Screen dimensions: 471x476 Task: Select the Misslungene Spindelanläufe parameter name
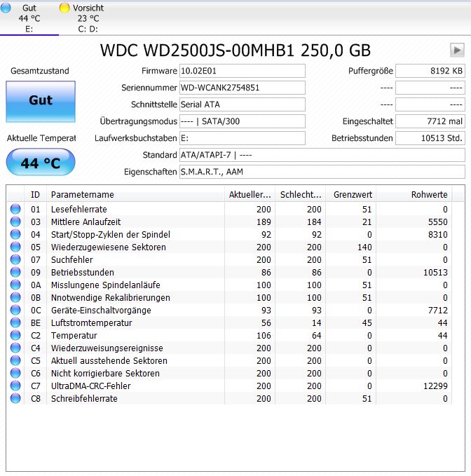[106, 285]
